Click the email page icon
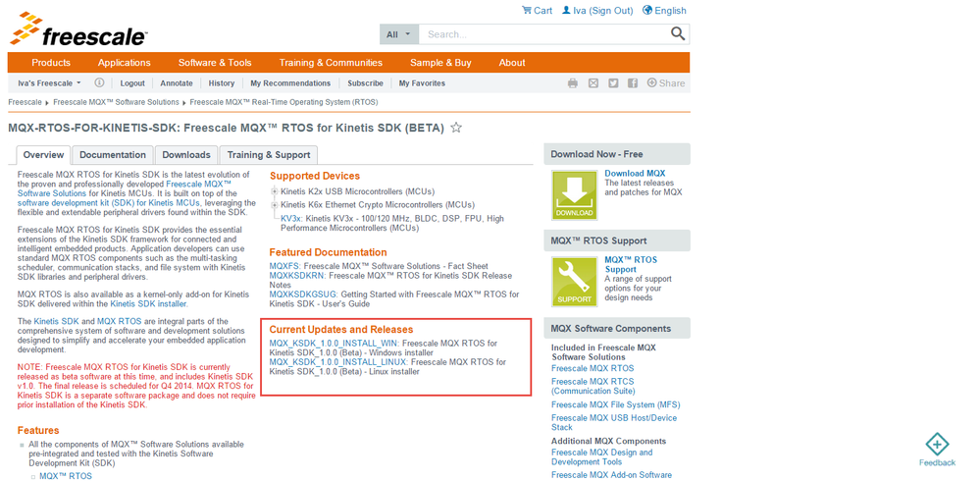980x481 pixels. (593, 83)
